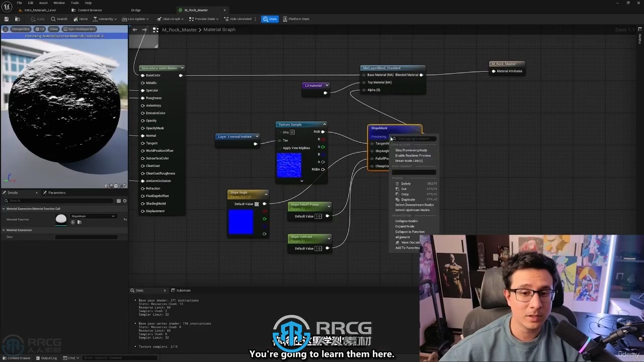Open the Asset menu
The height and width of the screenshot is (362, 644).
[x=44, y=3]
